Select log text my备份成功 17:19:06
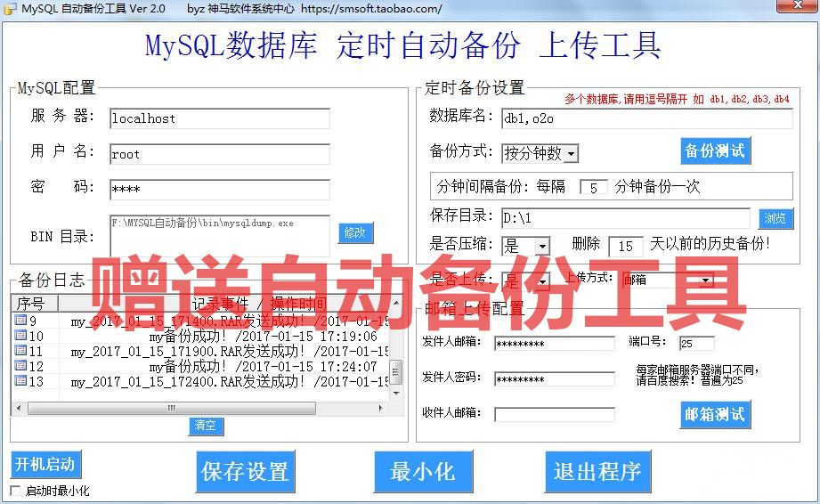Viewport: 820px width, 504px height. pyautogui.click(x=263, y=336)
